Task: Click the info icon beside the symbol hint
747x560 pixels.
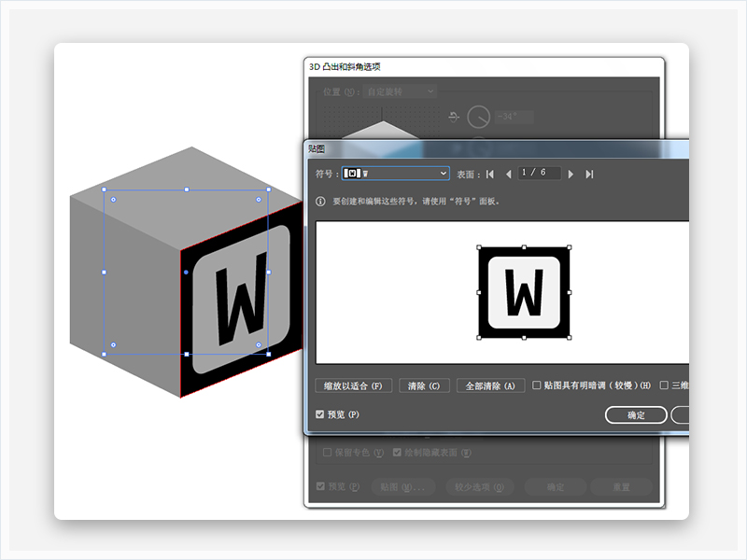Action: tap(320, 201)
